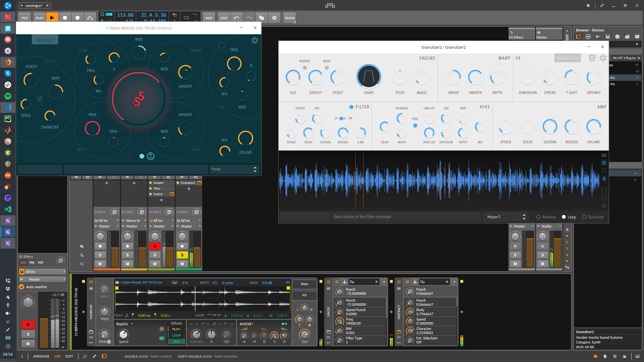Switch to the bottom EDIT view tab
Viewport: 644px width, 362px height.
click(69, 356)
